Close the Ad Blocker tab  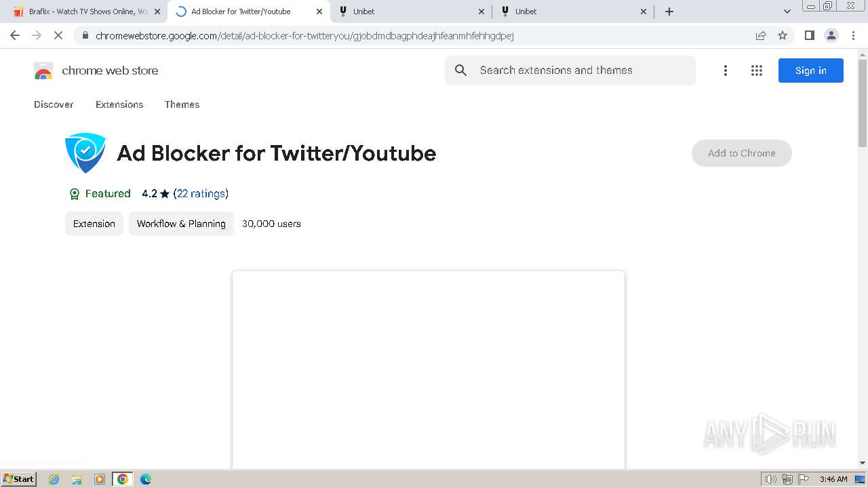(319, 12)
